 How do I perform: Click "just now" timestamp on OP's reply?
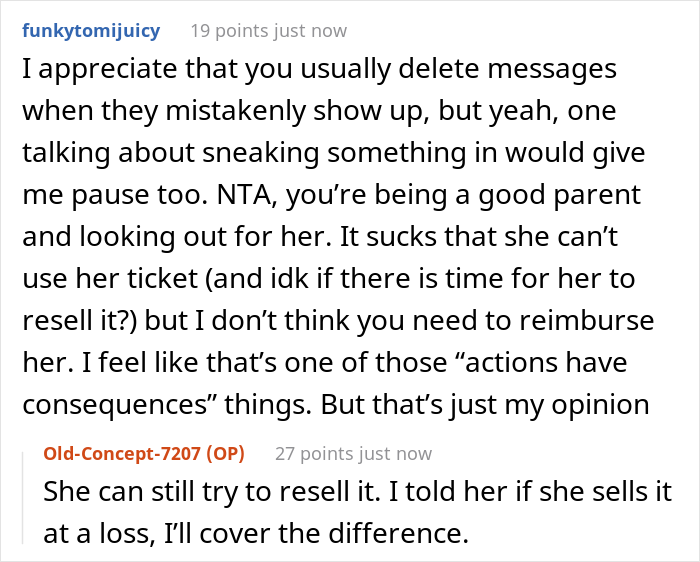[397, 453]
